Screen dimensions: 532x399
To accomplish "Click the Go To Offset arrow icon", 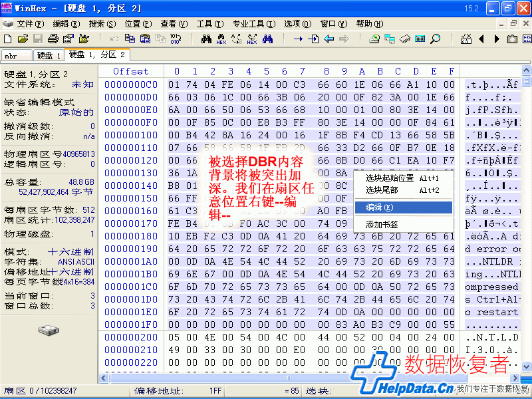I will (x=298, y=39).
